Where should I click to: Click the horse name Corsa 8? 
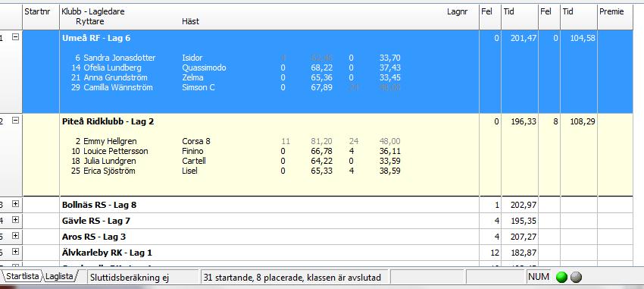pyautogui.click(x=196, y=141)
